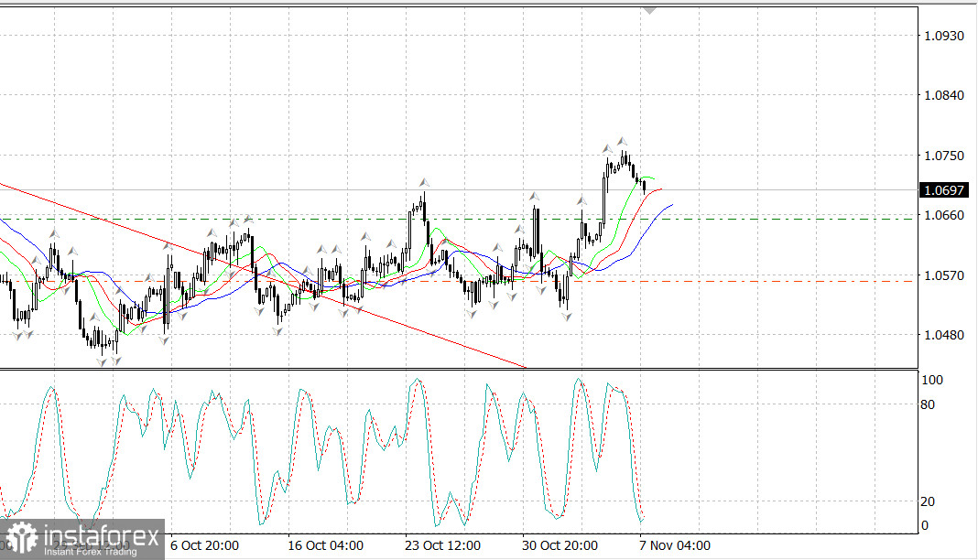The image size is (978, 560).
Task: Click the current price label 1.0697
Action: (942, 190)
